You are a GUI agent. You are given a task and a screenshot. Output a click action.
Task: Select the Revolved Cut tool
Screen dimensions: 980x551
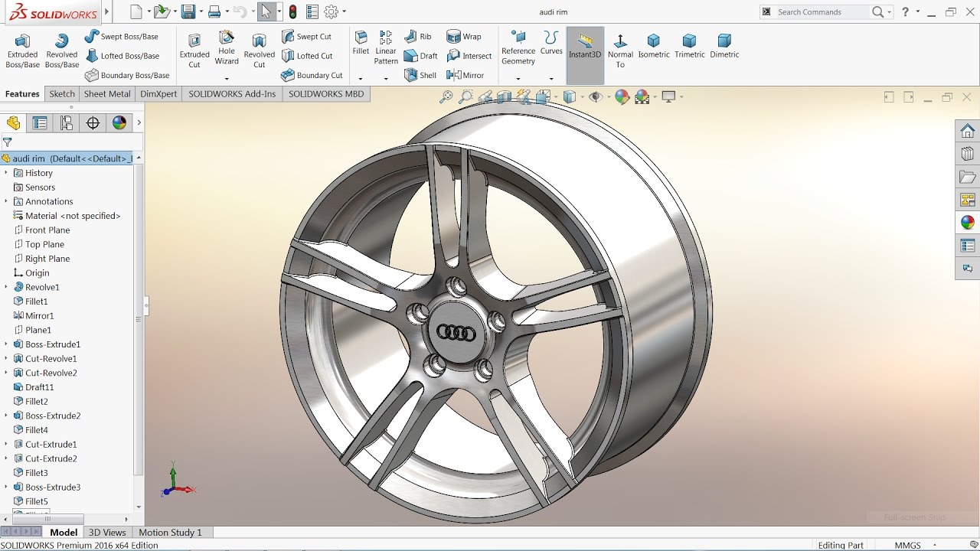point(259,50)
